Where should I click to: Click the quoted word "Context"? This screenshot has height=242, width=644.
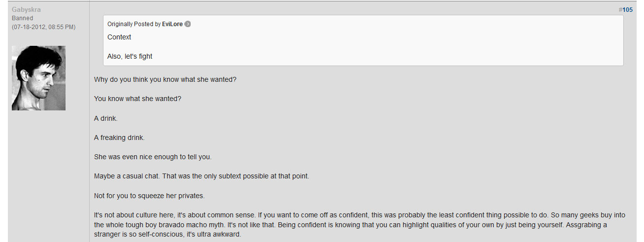point(119,37)
